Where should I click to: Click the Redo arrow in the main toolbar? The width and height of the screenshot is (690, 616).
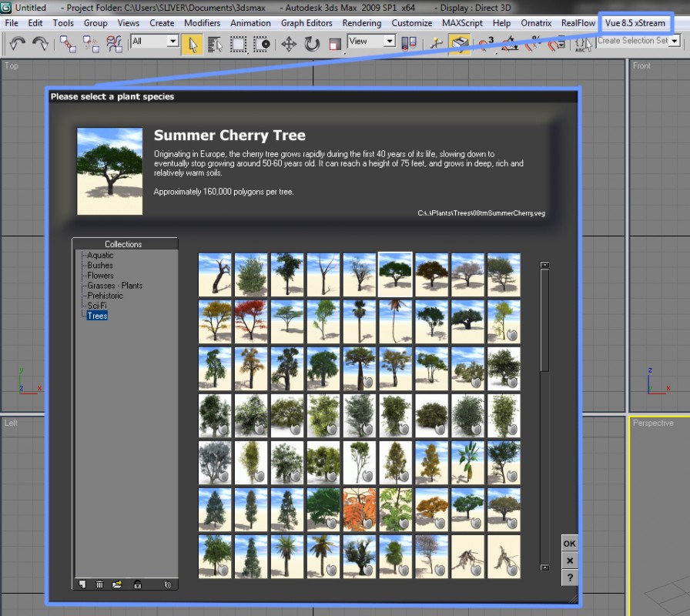coord(41,44)
